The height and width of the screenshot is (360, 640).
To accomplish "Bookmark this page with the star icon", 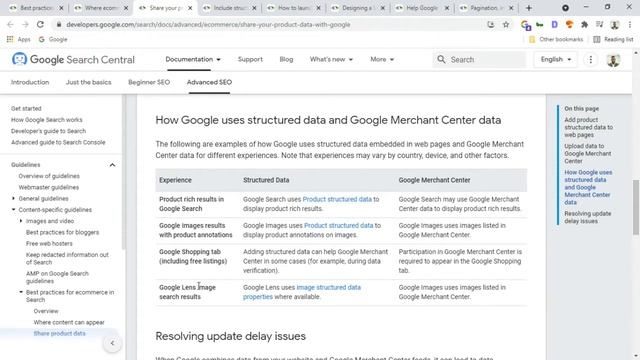I will (506, 24).
